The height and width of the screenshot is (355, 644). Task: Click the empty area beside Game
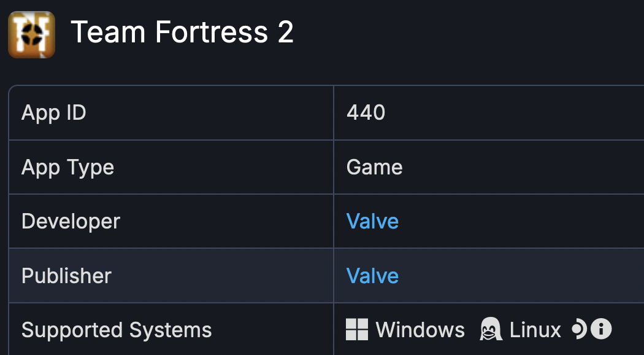(x=521, y=167)
